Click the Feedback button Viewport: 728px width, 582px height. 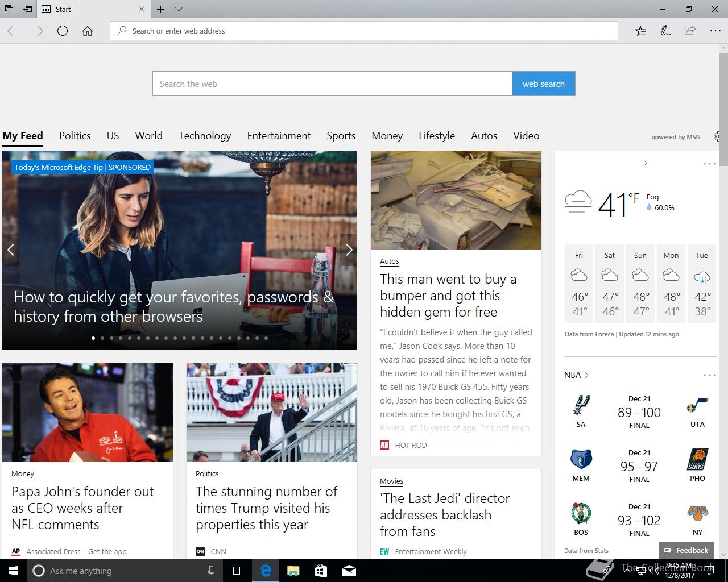tap(686, 550)
